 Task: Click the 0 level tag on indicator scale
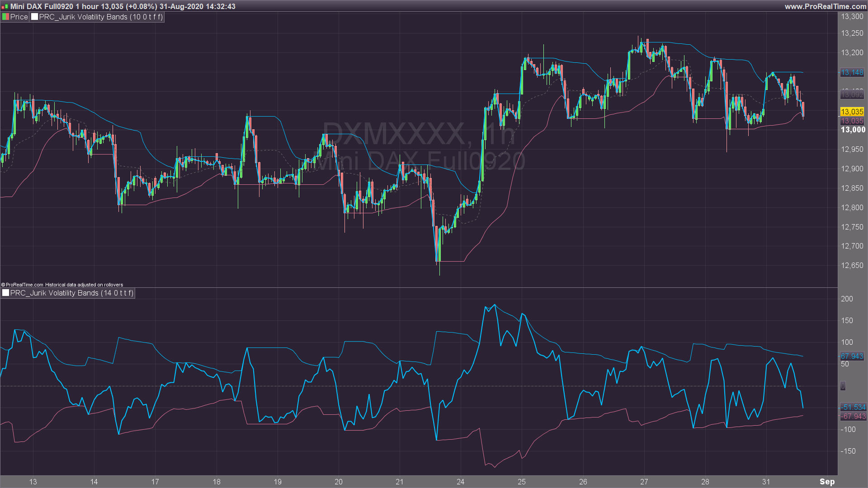point(843,386)
